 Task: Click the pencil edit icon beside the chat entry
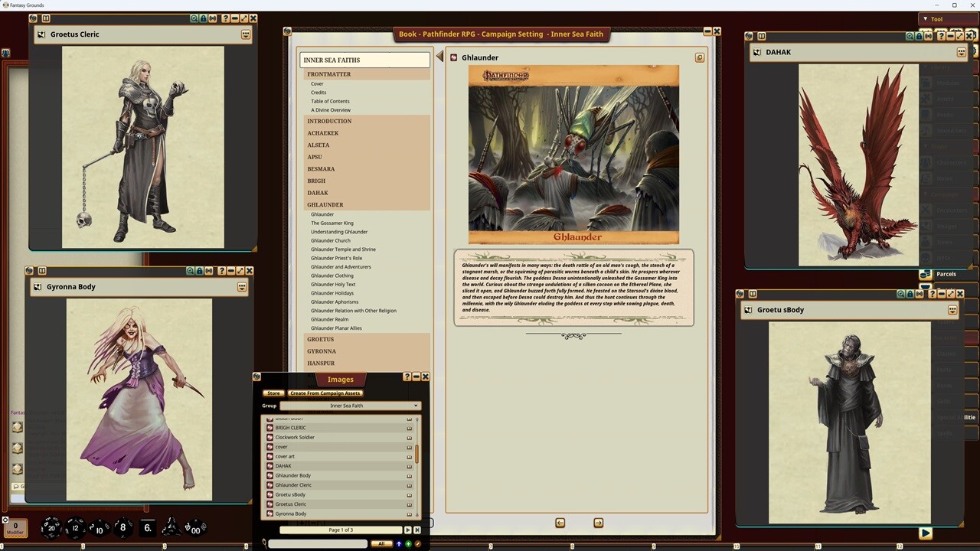[418, 543]
